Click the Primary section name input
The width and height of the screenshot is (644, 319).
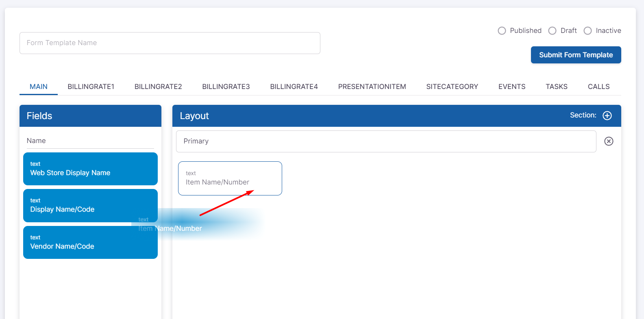pyautogui.click(x=386, y=141)
